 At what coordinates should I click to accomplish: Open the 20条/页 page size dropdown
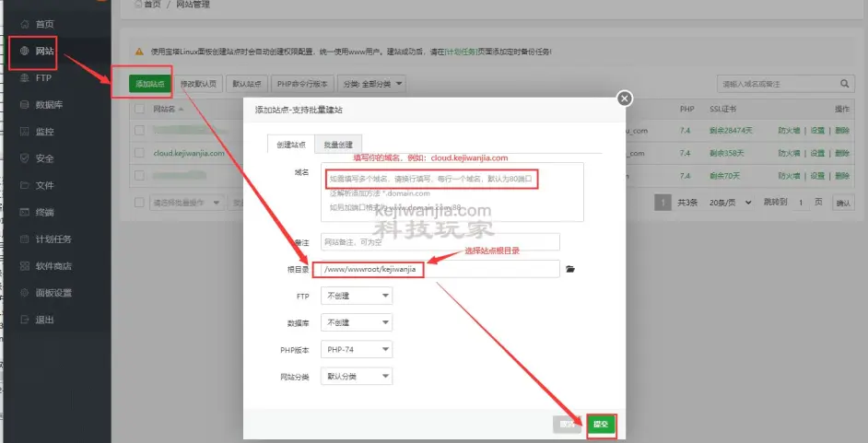point(731,203)
